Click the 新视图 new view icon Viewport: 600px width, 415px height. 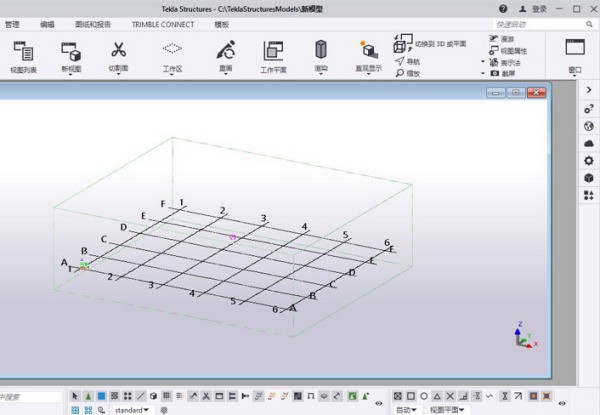pos(71,52)
